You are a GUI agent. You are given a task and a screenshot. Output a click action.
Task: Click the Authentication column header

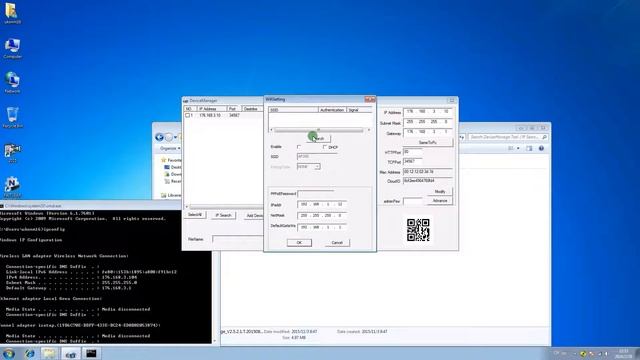(332, 110)
